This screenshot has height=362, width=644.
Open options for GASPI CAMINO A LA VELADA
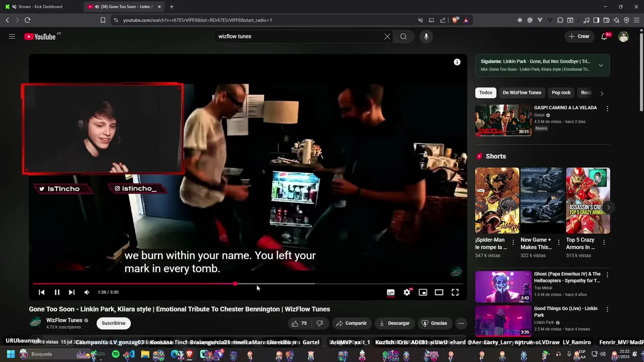point(607,109)
